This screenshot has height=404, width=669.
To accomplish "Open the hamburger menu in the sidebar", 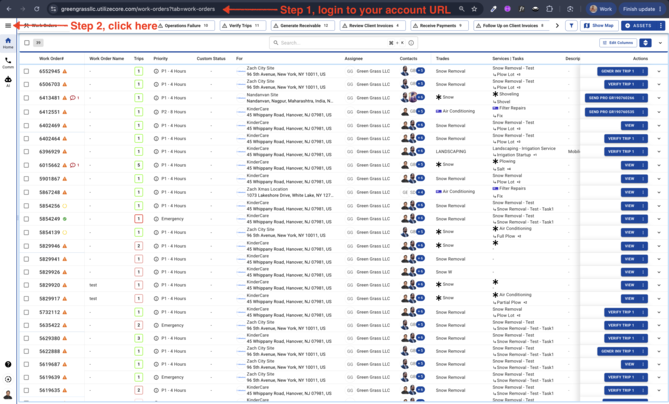I will [8, 26].
